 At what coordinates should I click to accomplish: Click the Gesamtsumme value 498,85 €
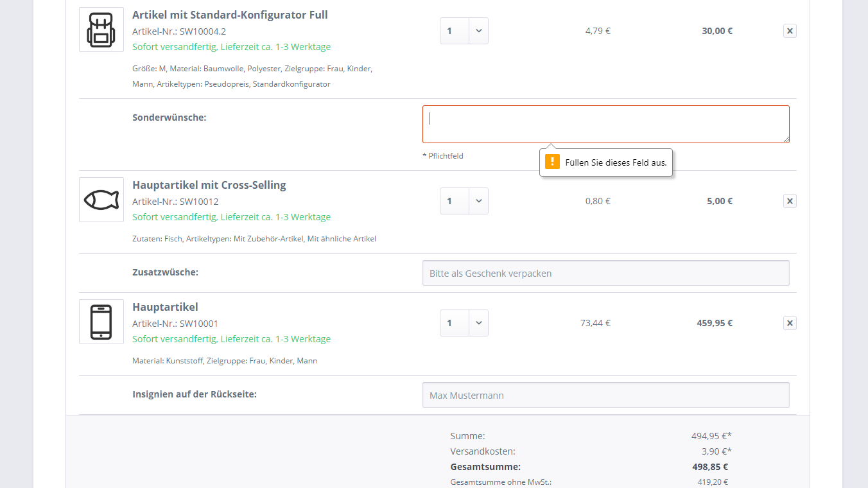[x=710, y=467]
